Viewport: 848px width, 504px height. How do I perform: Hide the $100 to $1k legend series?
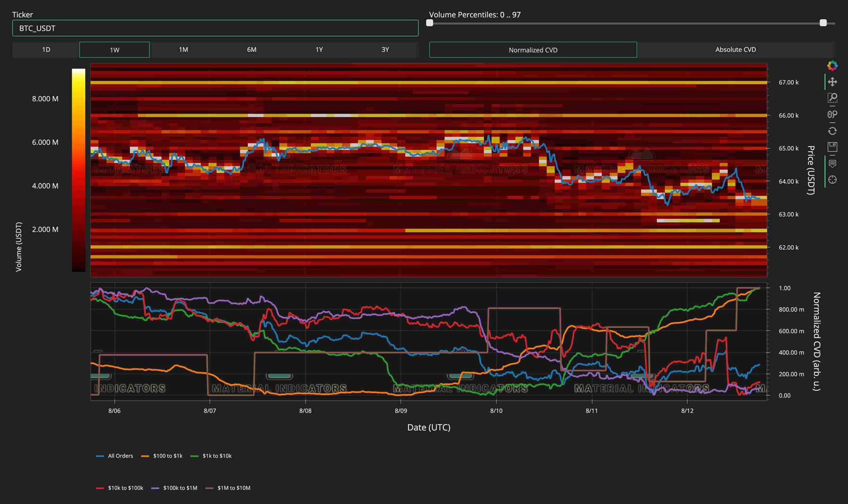162,456
